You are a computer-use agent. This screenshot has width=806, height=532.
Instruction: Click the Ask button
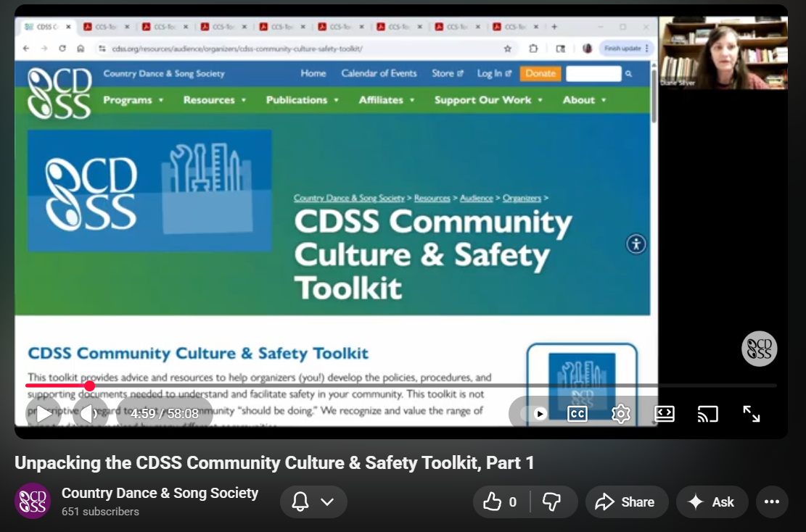pos(712,502)
